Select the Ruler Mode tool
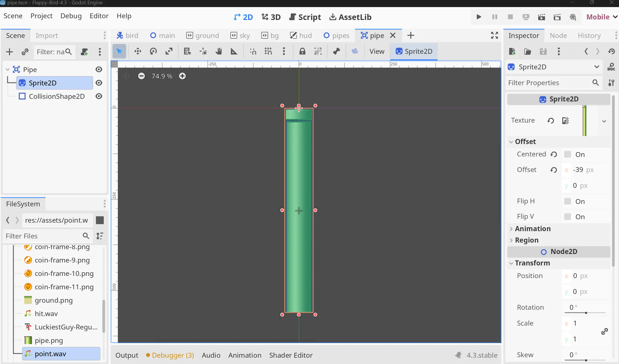Image resolution: width=619 pixels, height=364 pixels. 234,51
